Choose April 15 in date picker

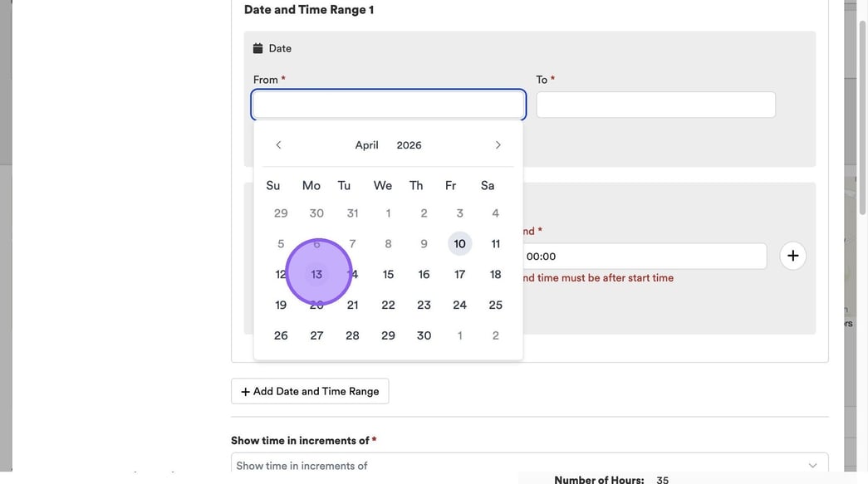point(388,275)
